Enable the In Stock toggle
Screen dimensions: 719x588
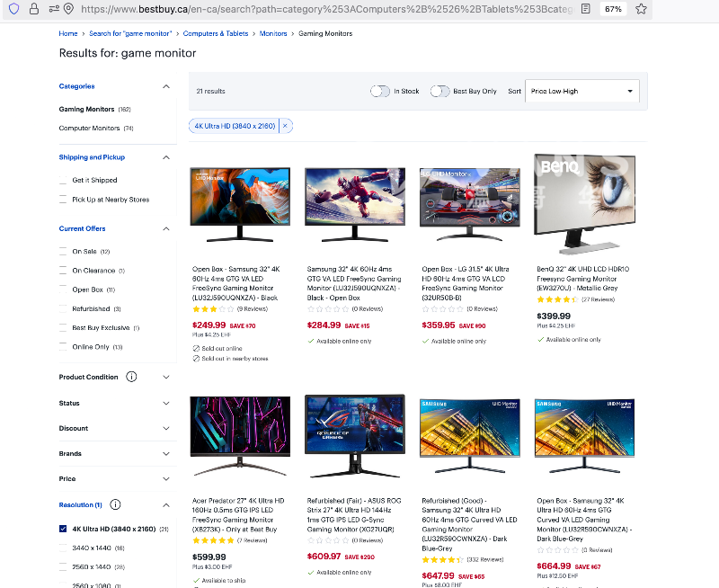pos(380,91)
